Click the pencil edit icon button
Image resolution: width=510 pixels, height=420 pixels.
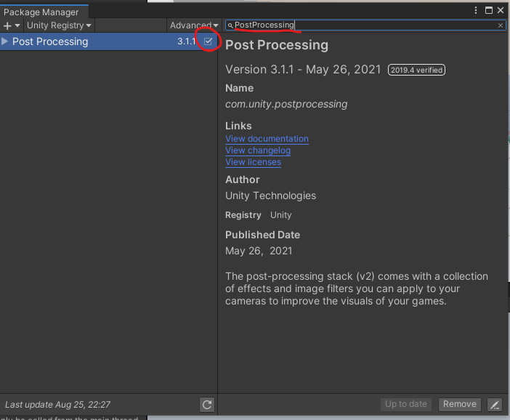tap(495, 405)
